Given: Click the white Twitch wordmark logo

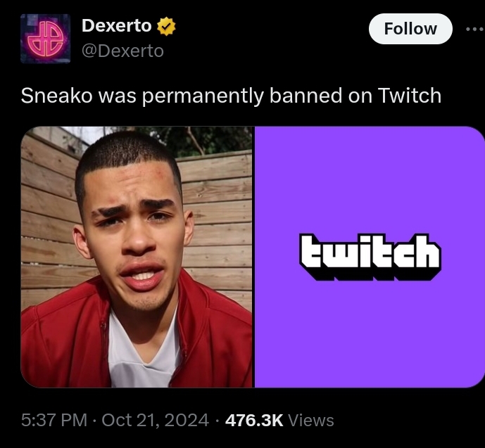Looking at the screenshot, I should coord(370,257).
